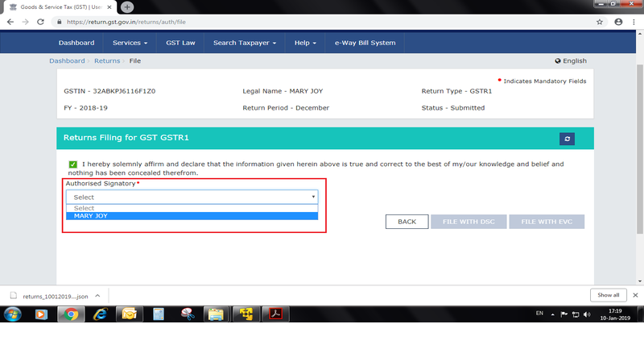Open the GST Law menu item
Viewport: 644px width, 345px height.
point(180,43)
